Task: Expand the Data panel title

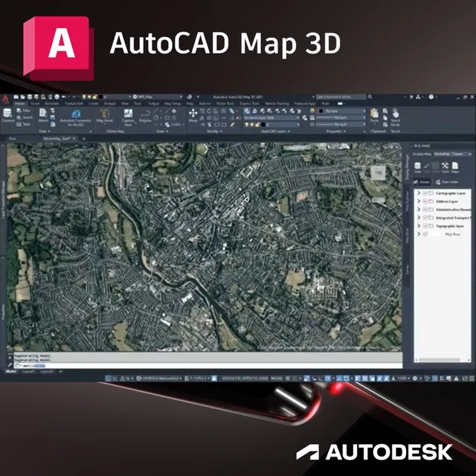Action: tap(45, 132)
